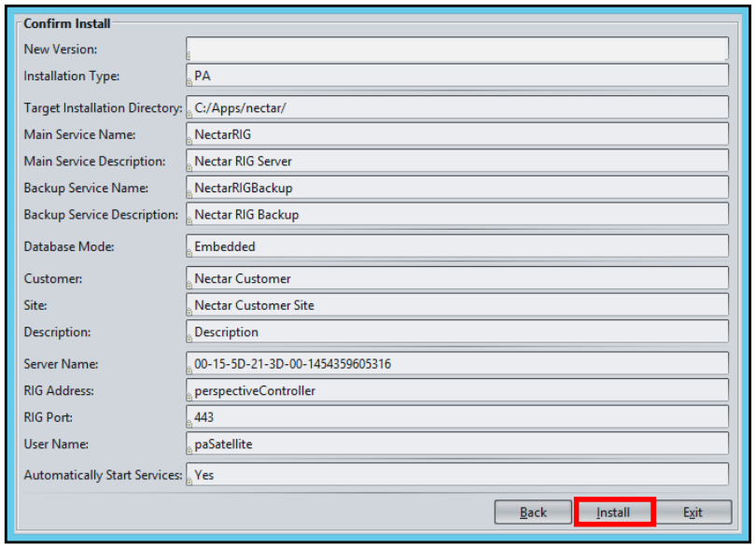Click the 'Main Service Name:' label

click(x=79, y=134)
